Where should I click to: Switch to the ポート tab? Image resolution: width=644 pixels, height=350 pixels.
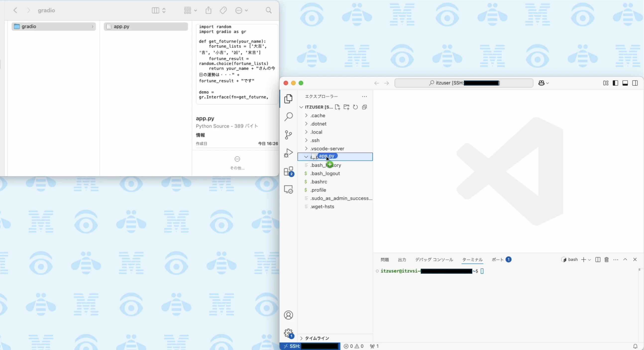click(501, 260)
